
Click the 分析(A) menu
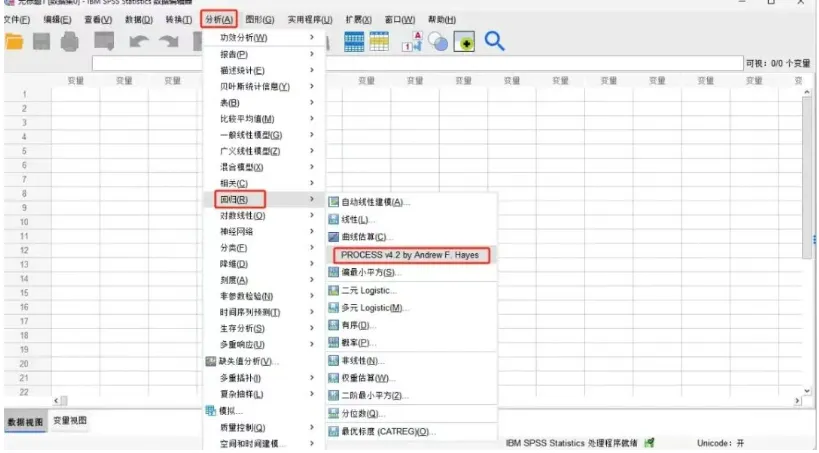pyautogui.click(x=219, y=19)
